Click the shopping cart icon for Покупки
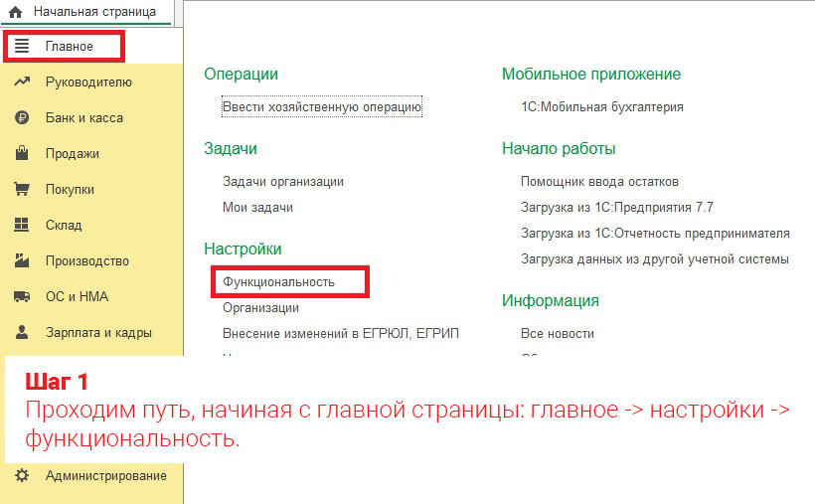 point(22,189)
